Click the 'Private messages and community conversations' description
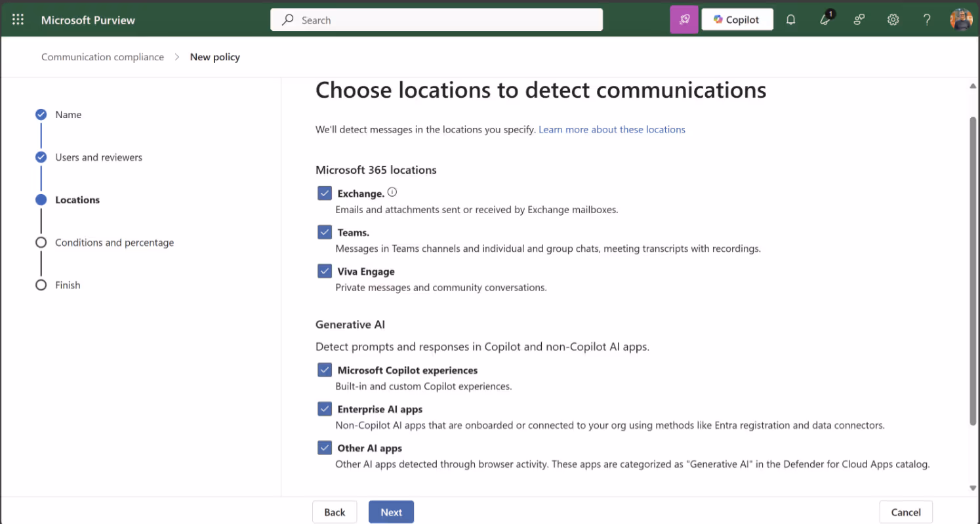 click(x=441, y=287)
